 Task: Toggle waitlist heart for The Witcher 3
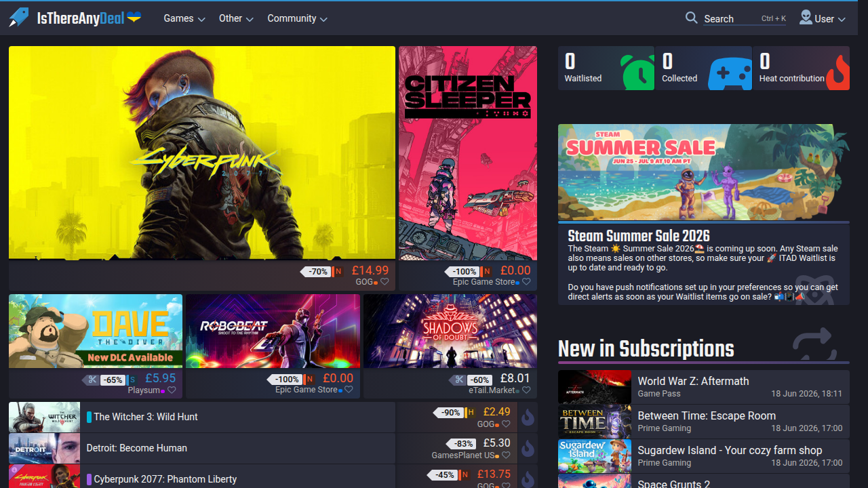click(x=506, y=424)
